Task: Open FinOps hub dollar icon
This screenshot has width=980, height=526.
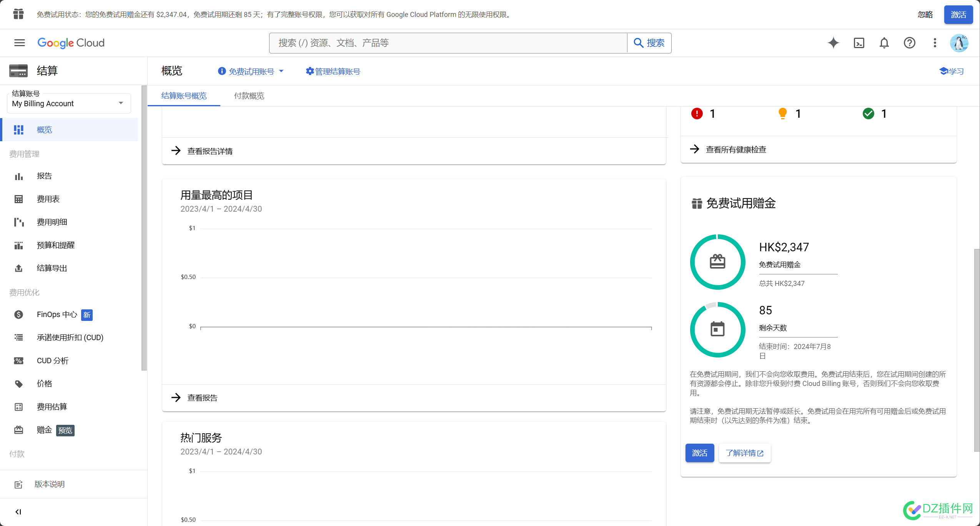Action: coord(18,315)
